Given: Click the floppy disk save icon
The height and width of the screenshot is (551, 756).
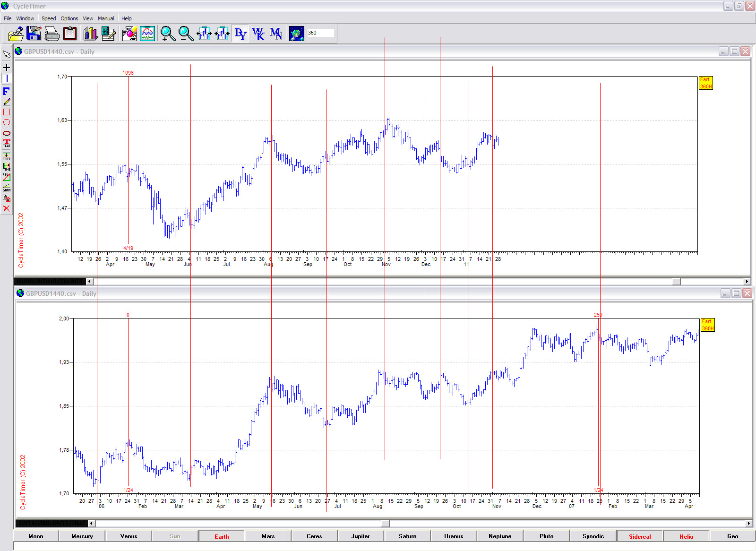Looking at the screenshot, I should (x=34, y=34).
